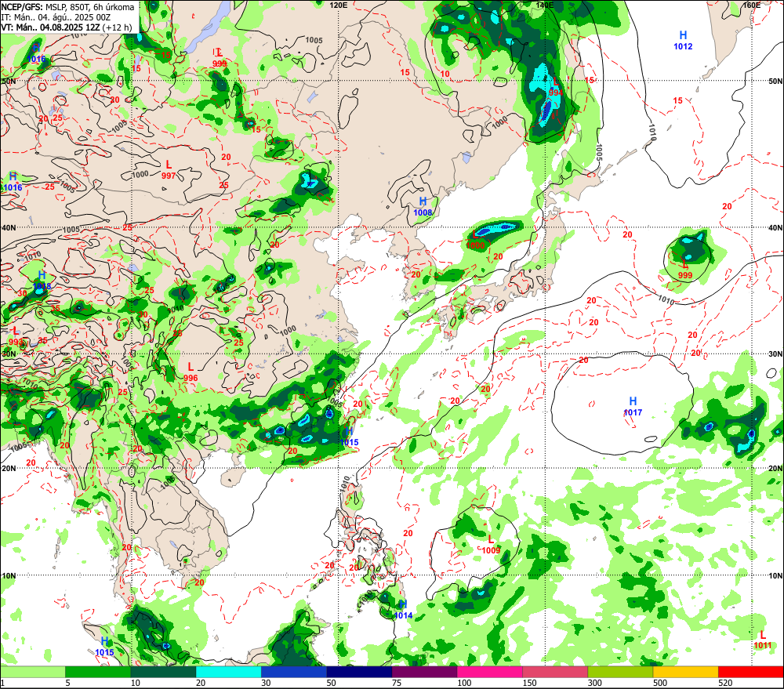The image size is (784, 689).
Task: Select the rose 150–300 legend swatch
Action: 555,672
